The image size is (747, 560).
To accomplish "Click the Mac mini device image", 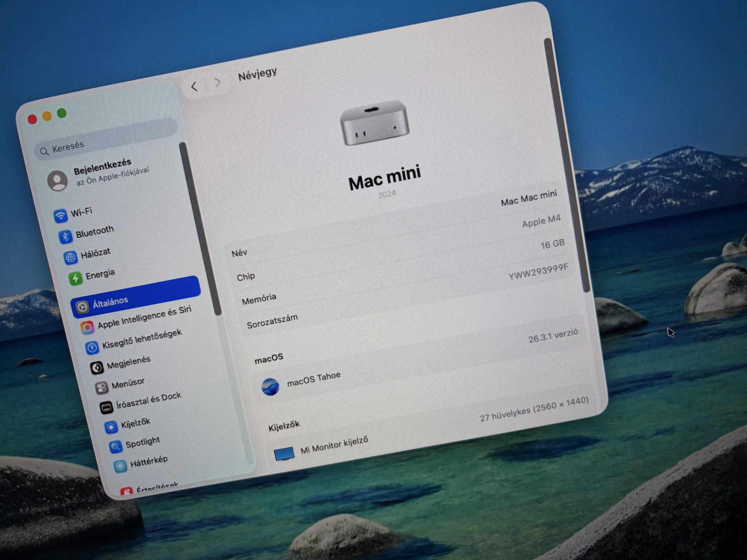I will coord(374,122).
